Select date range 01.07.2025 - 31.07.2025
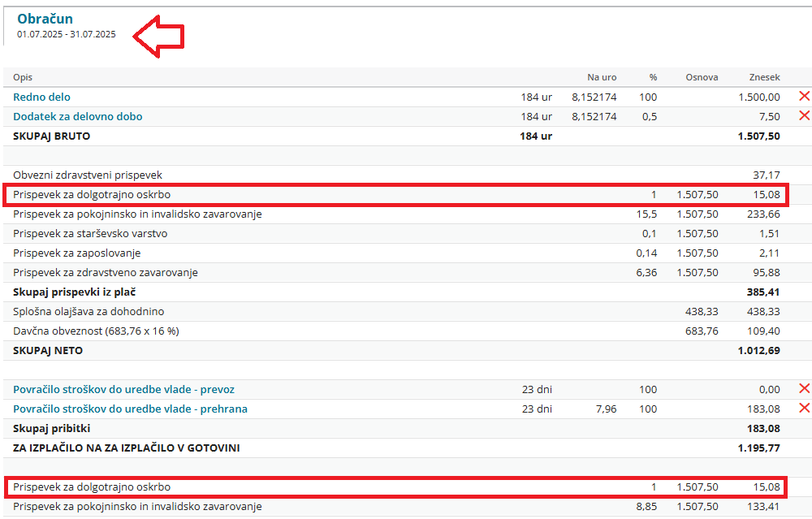This screenshot has width=812, height=519. coord(67,34)
